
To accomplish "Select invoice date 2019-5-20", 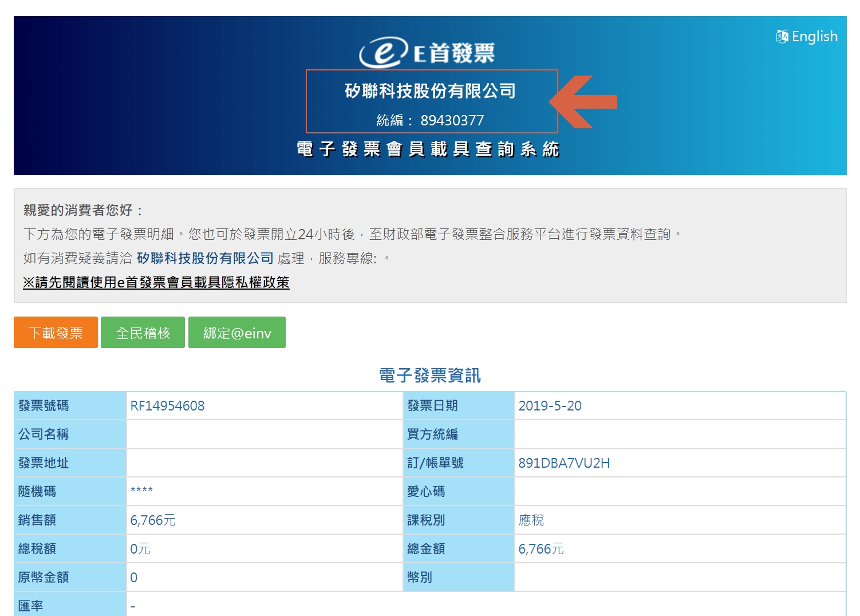I will coord(550,406).
